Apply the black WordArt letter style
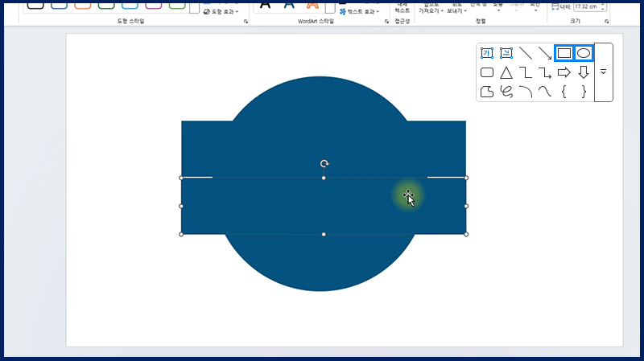Image resolution: width=644 pixels, height=361 pixels. [x=266, y=6]
